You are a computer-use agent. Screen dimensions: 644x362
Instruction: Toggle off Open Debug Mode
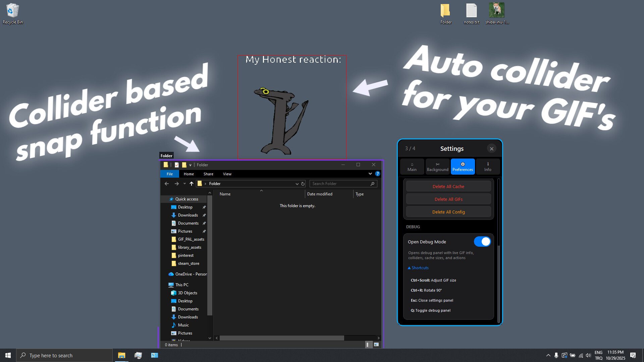482,241
